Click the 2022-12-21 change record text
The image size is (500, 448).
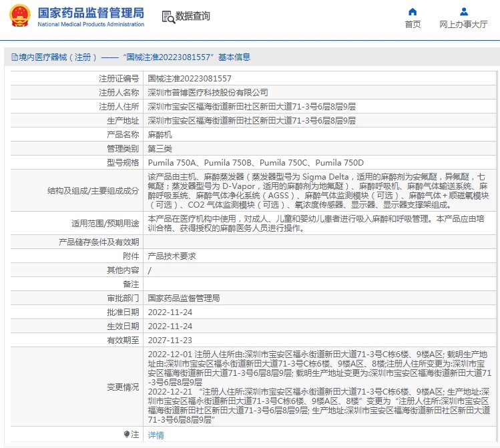pyautogui.click(x=319, y=405)
